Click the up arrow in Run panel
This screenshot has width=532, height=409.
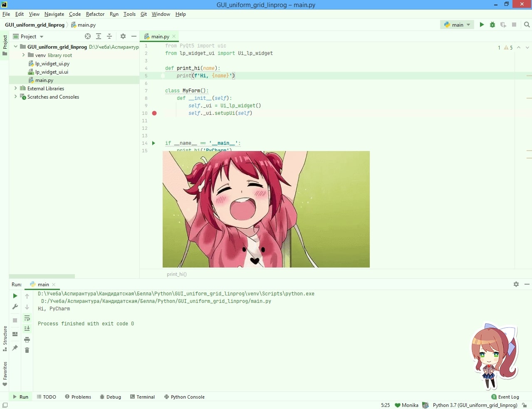pyautogui.click(x=27, y=296)
